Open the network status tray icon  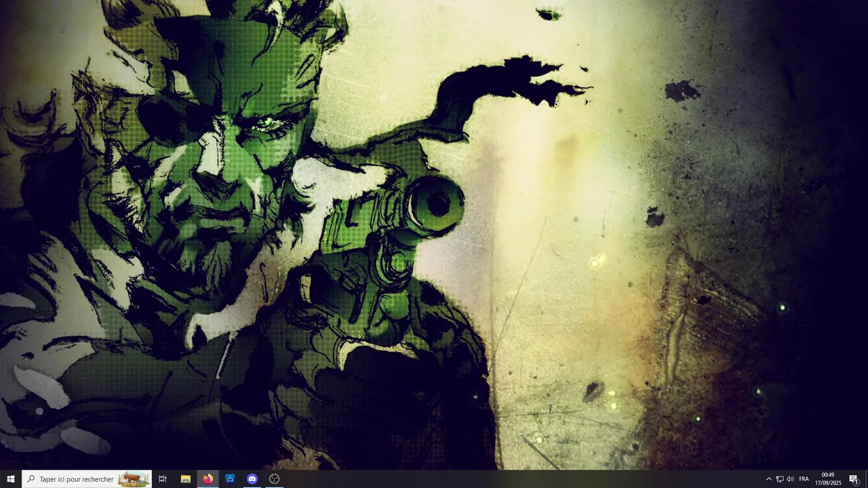point(779,479)
